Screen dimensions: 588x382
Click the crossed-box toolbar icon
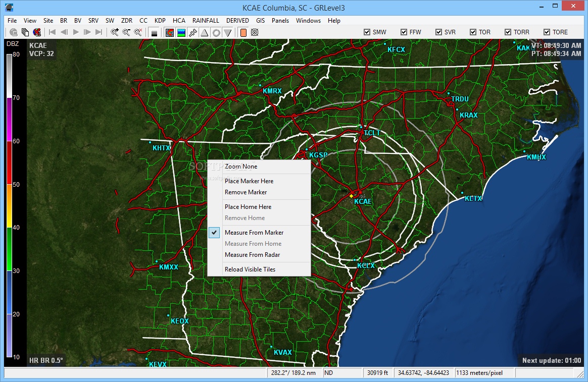[x=255, y=32]
